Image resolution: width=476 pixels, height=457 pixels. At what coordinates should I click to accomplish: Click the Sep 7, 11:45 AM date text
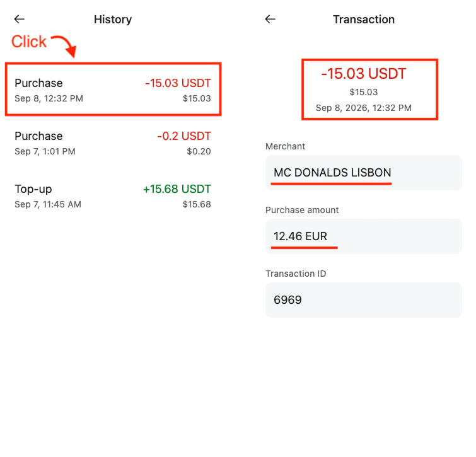(x=48, y=204)
